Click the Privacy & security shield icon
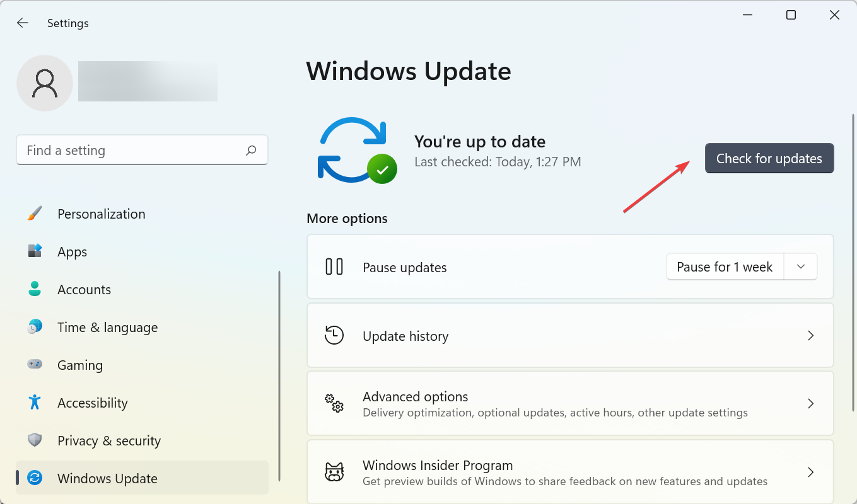857x504 pixels. pos(35,440)
